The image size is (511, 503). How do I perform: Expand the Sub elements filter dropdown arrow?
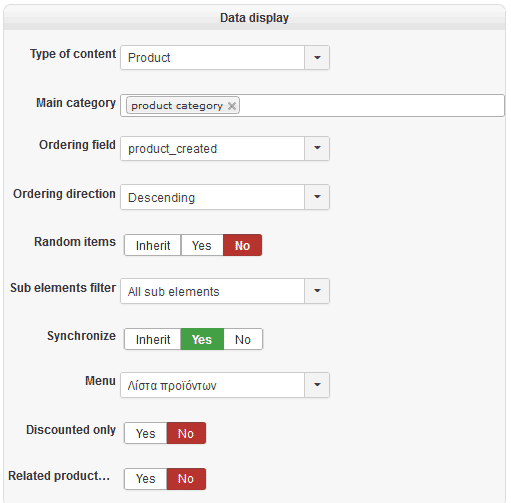[317, 291]
